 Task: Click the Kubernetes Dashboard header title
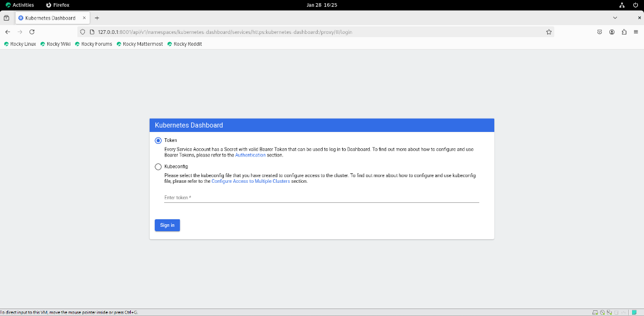click(189, 125)
